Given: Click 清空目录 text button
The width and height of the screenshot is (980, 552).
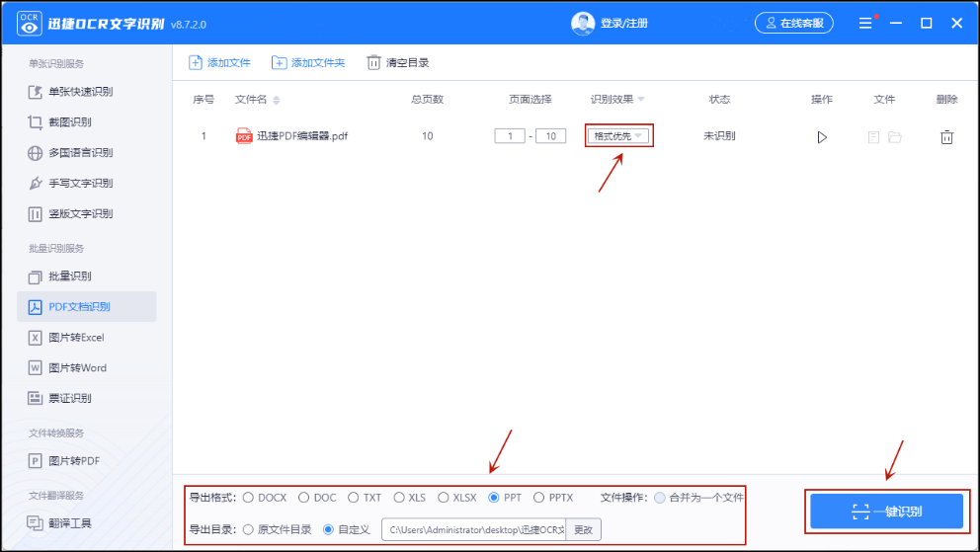Looking at the screenshot, I should coord(407,62).
